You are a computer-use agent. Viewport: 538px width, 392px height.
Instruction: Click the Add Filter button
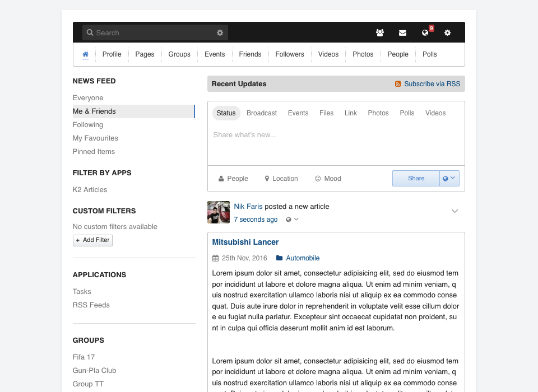[92, 240]
